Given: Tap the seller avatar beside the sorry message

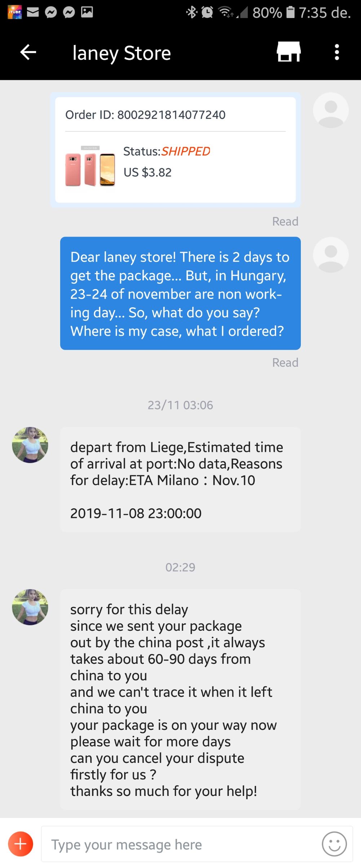Looking at the screenshot, I should click(x=30, y=607).
